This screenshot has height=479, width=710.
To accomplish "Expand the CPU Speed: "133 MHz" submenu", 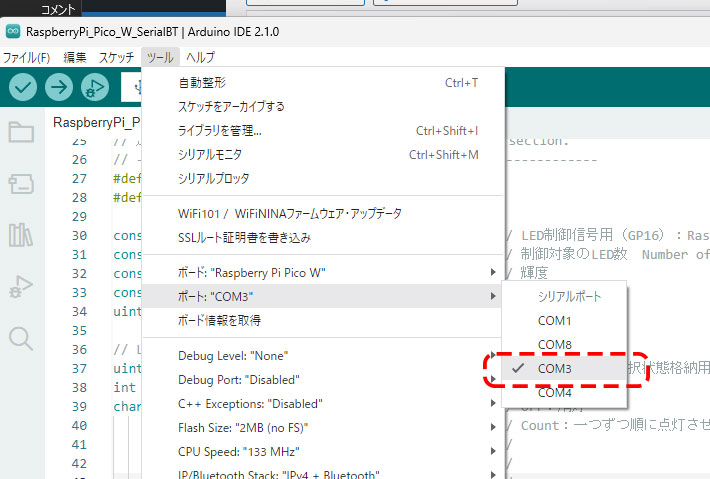I will (322, 452).
